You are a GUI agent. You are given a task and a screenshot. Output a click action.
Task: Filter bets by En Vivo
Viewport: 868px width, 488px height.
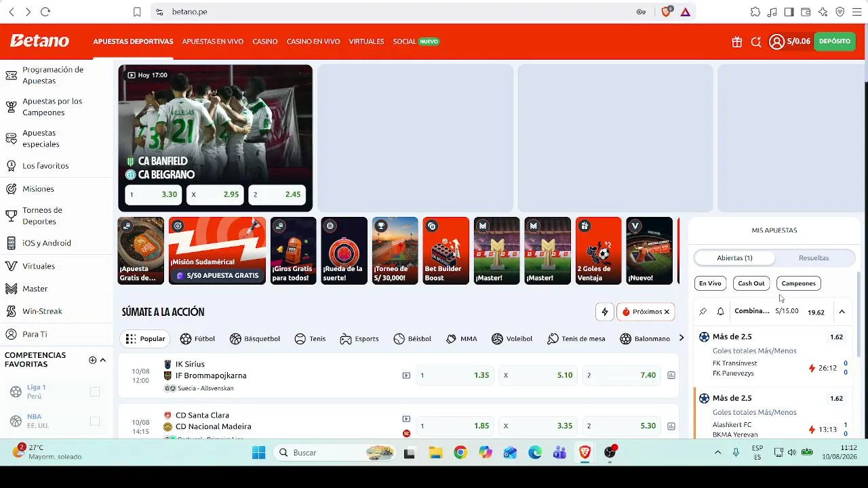pyautogui.click(x=710, y=283)
